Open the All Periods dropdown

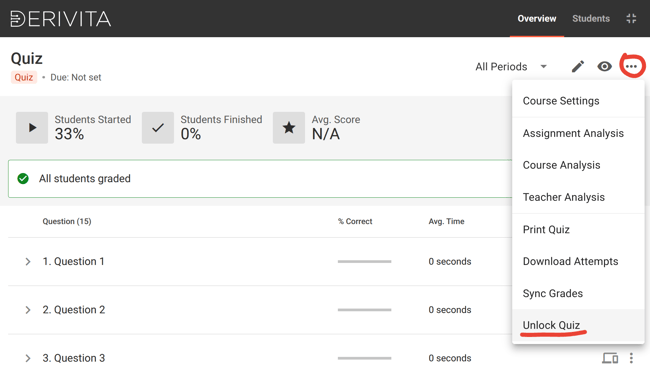coord(511,67)
